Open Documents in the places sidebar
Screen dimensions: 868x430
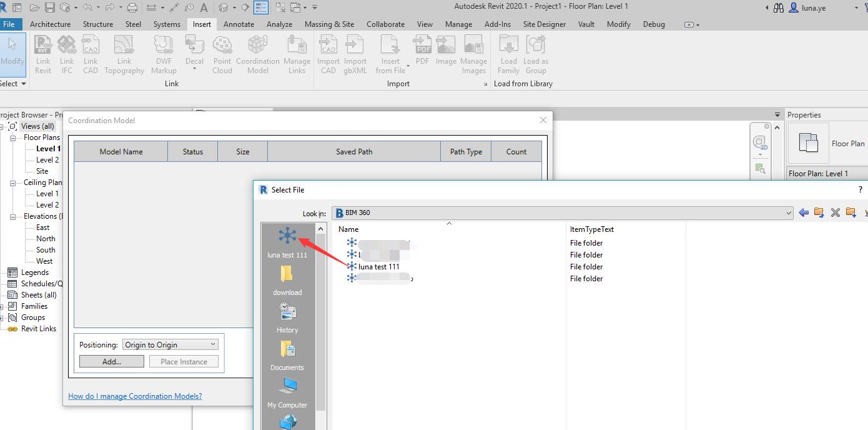click(287, 355)
